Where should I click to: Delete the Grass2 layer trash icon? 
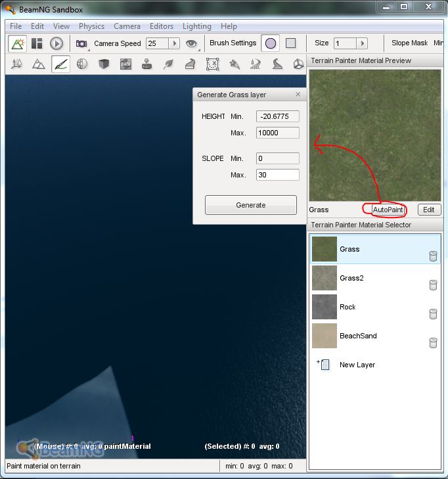pyautogui.click(x=433, y=285)
